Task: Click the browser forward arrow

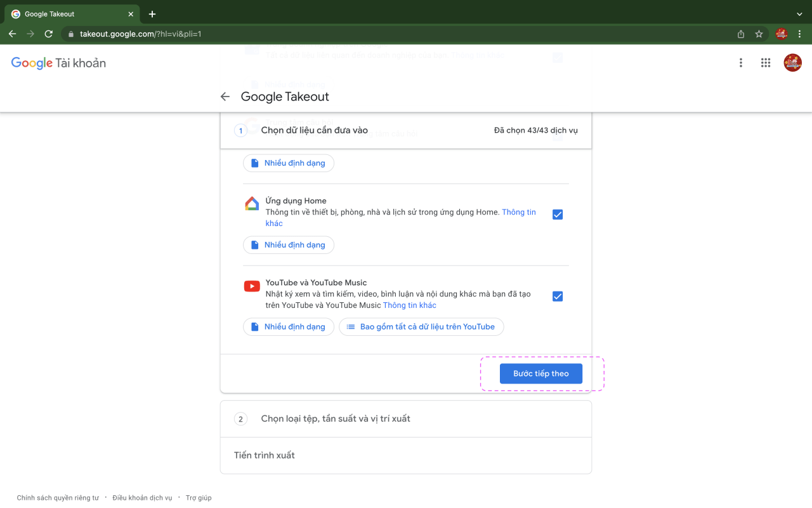Action: pyautogui.click(x=30, y=34)
